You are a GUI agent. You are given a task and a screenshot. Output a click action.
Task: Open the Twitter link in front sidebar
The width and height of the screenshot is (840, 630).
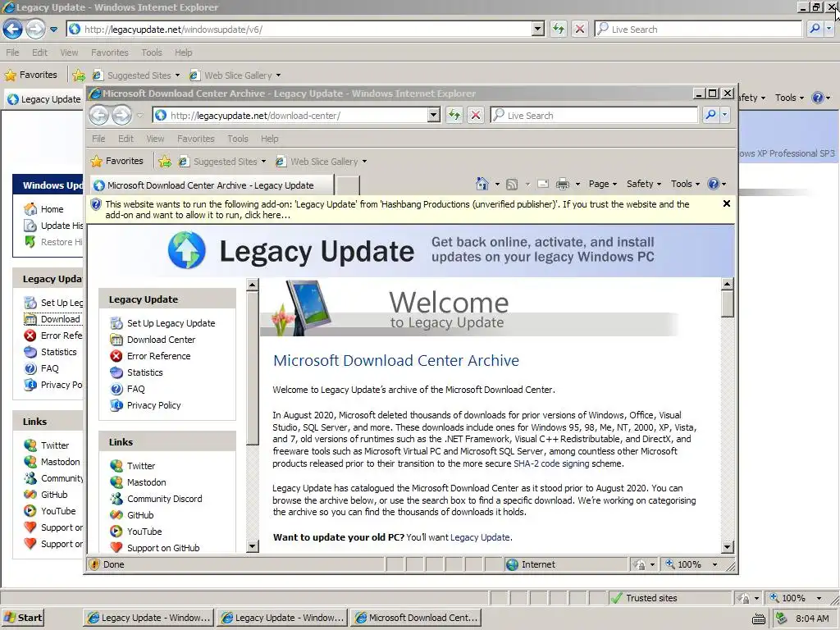point(141,466)
